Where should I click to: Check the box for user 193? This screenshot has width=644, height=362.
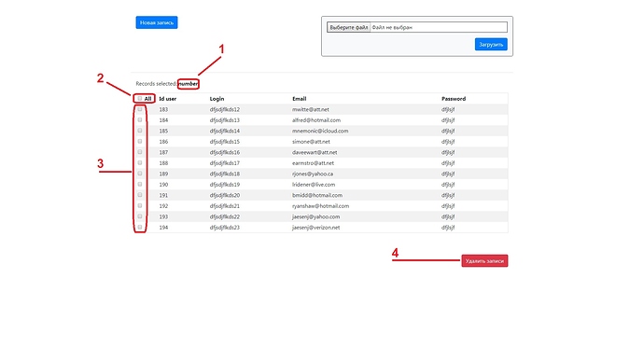pos(140,216)
